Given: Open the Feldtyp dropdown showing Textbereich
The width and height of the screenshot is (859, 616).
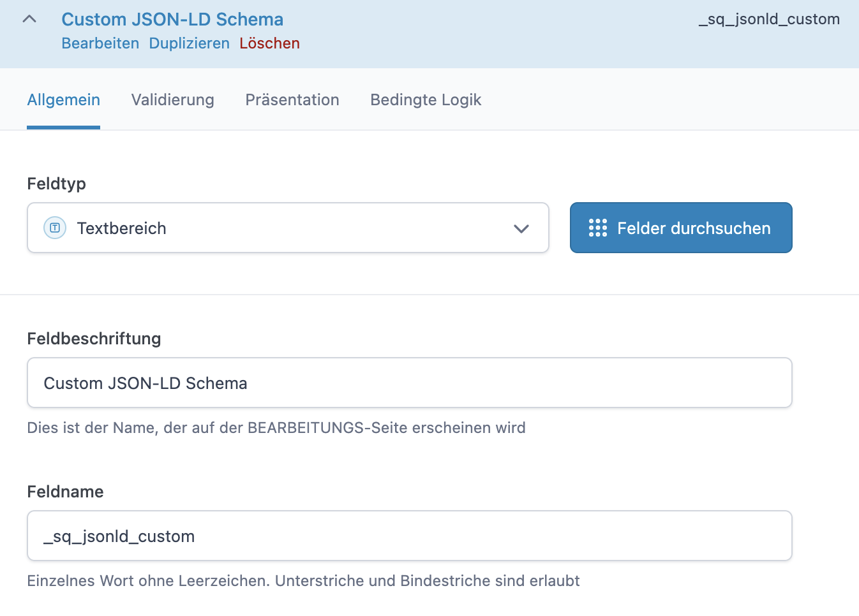Looking at the screenshot, I should 287,228.
